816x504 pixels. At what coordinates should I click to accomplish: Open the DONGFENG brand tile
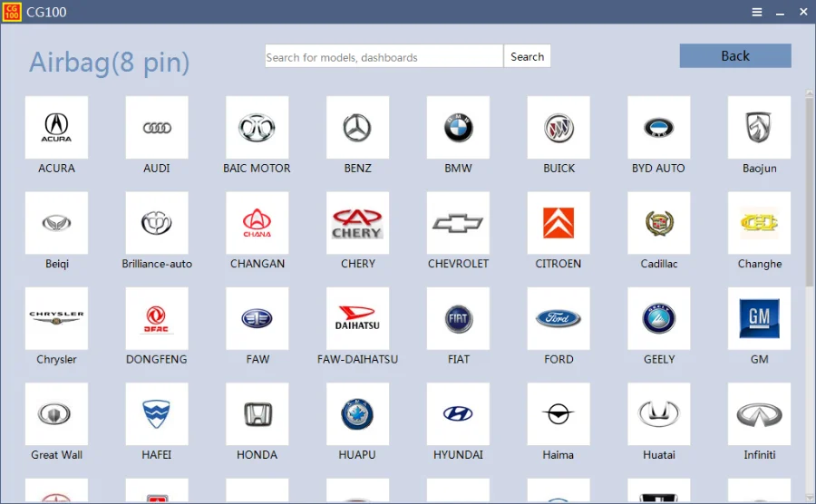point(157,318)
